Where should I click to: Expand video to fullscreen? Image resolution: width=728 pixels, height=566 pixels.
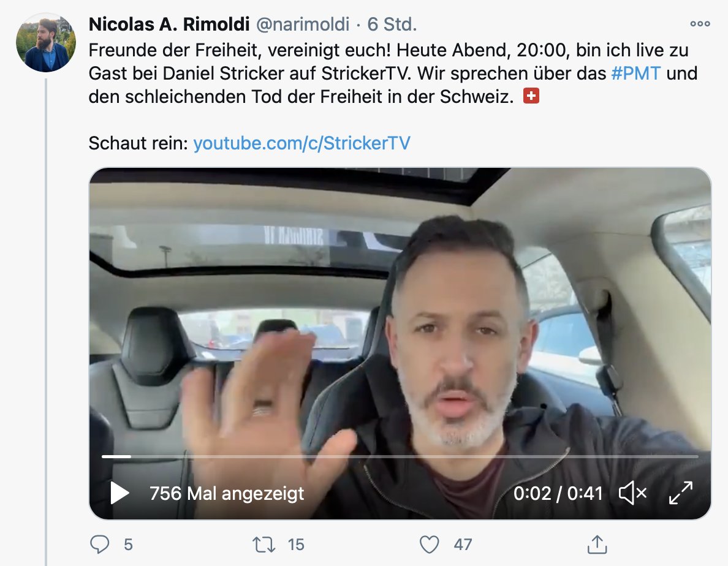pos(681,492)
